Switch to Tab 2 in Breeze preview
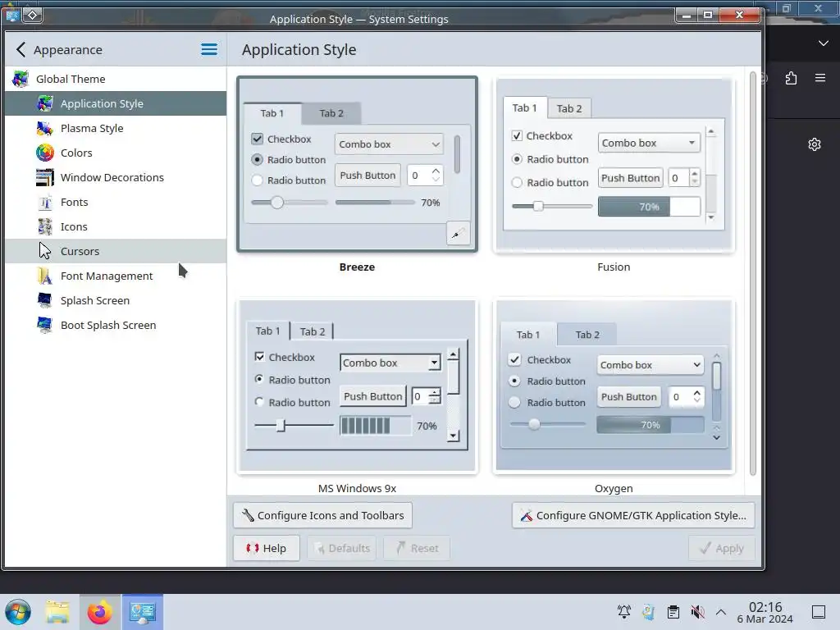This screenshot has width=840, height=630. click(331, 113)
